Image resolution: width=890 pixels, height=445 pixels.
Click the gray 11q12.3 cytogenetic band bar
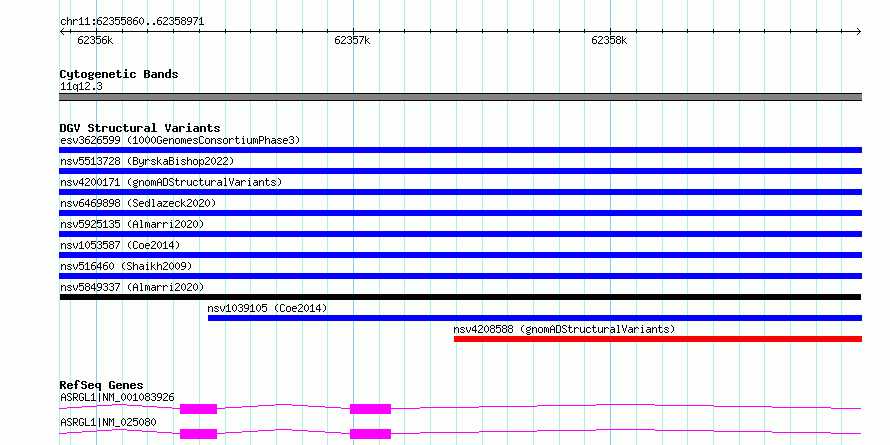pos(460,97)
